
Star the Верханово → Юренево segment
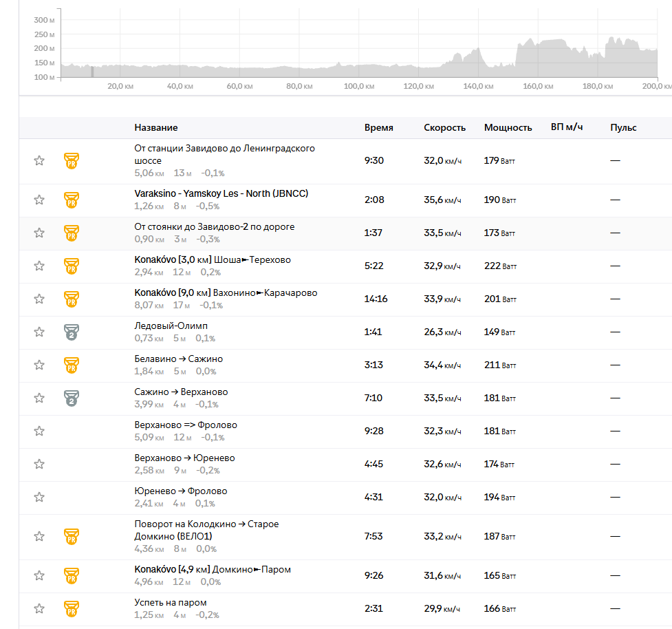click(x=39, y=464)
